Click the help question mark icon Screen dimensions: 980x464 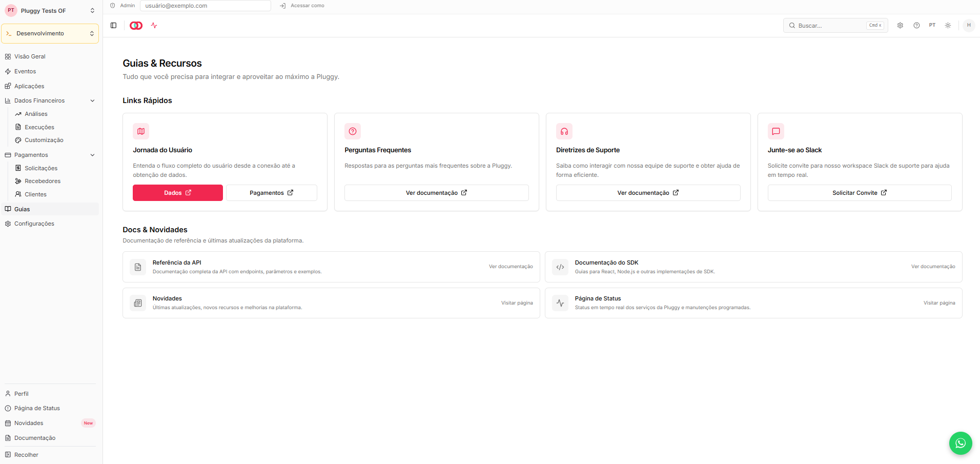click(916, 25)
